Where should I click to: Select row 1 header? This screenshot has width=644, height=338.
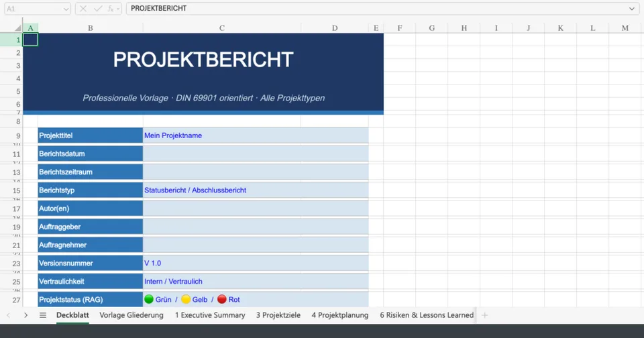11,40
